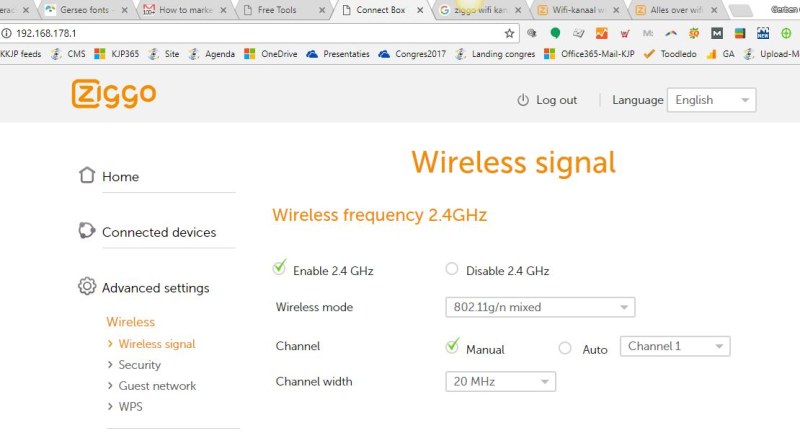Go to Guest network settings
The height and width of the screenshot is (444, 800).
point(157,386)
